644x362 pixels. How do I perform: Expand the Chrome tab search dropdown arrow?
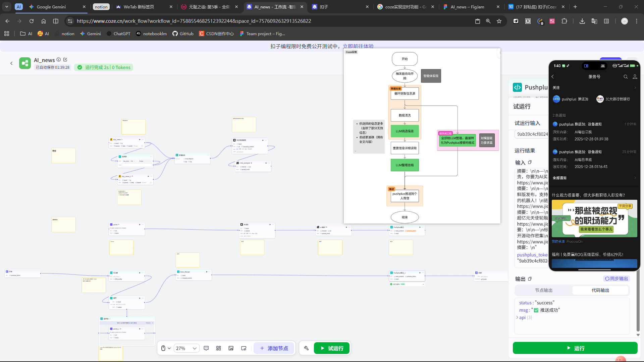pyautogui.click(x=7, y=7)
